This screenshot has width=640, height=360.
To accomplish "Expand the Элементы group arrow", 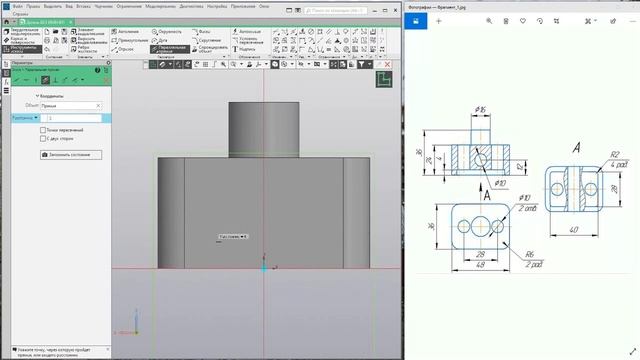I will tap(103, 57).
